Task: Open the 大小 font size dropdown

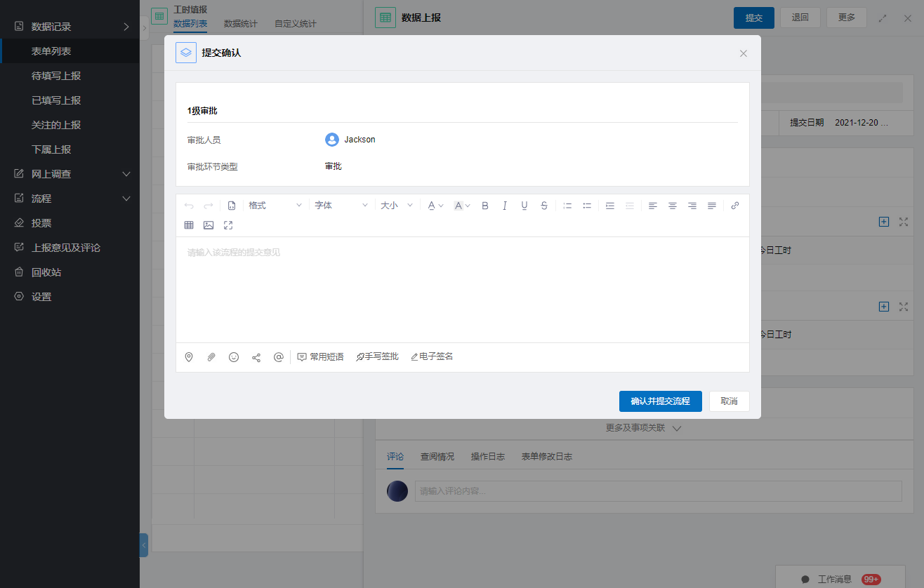Action: 397,206
